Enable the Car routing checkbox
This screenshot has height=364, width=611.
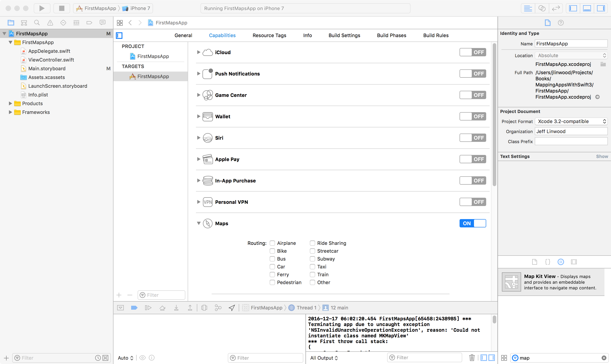click(x=272, y=267)
